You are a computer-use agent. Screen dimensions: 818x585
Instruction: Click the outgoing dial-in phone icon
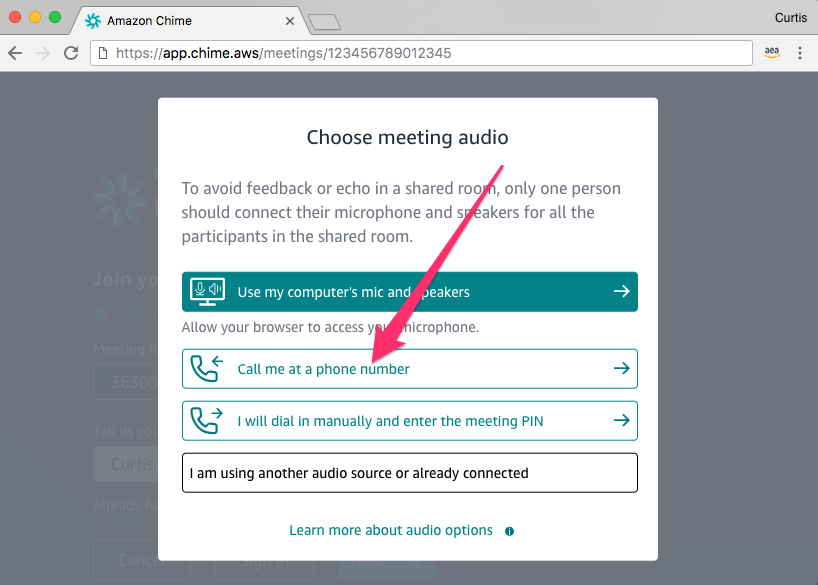tap(207, 421)
